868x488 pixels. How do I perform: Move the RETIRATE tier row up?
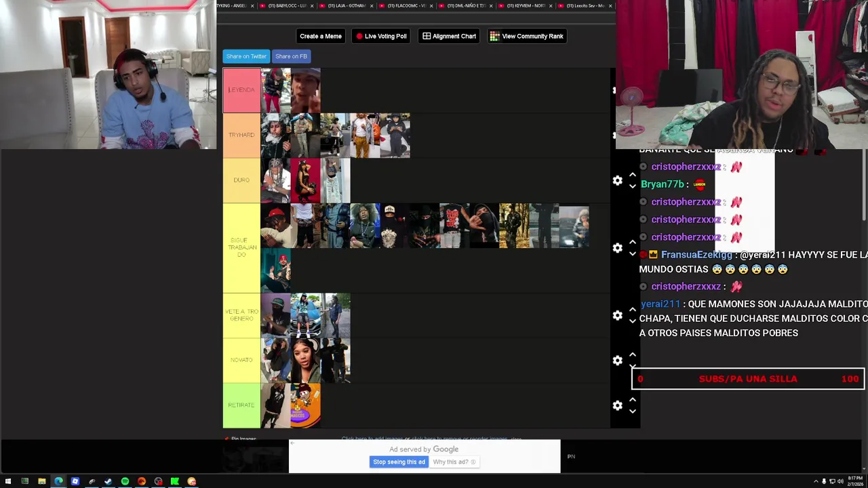pos(633,400)
